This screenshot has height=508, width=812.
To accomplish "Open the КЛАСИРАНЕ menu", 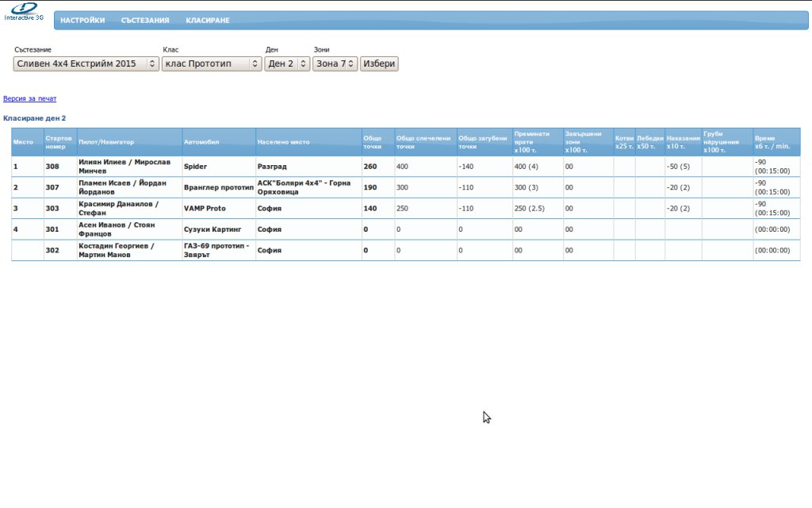I will [208, 21].
